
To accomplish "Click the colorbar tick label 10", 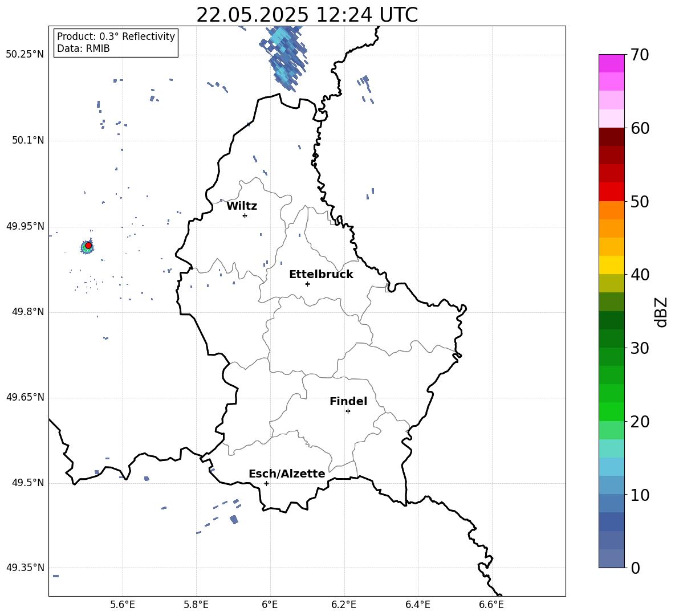I will coord(640,495).
